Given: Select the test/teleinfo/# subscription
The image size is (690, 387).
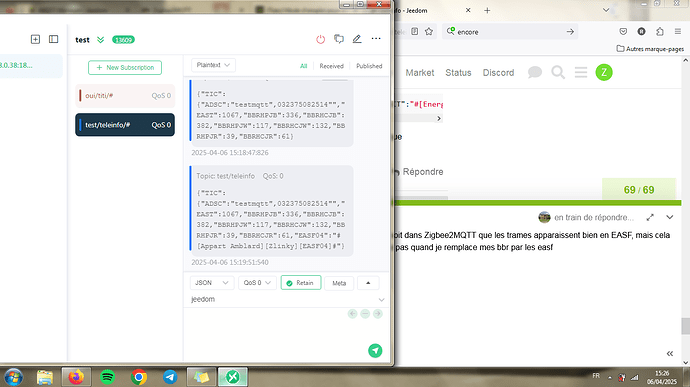Looking at the screenshot, I should coord(125,125).
